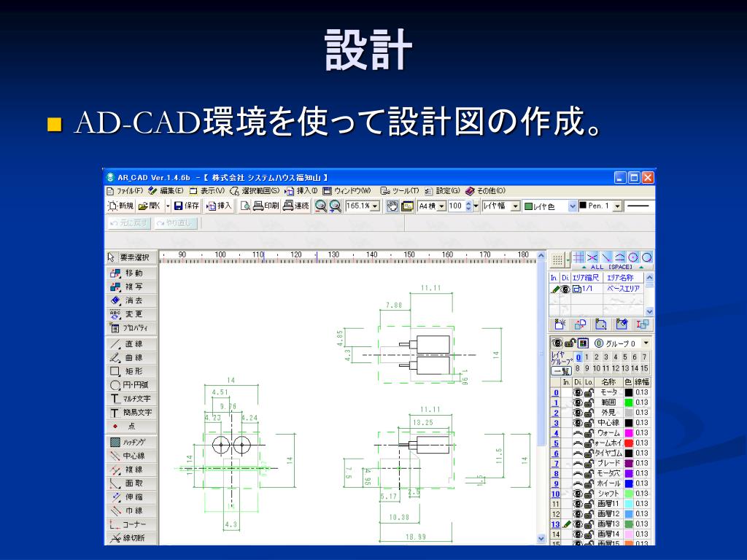Open the scale 100 dropdown arrow
This screenshot has height=560, width=747.
[x=476, y=206]
